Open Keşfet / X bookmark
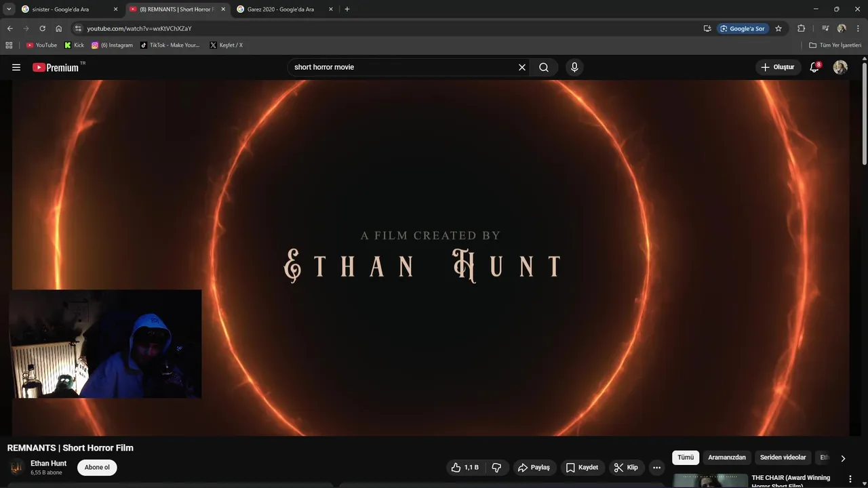 pos(226,45)
